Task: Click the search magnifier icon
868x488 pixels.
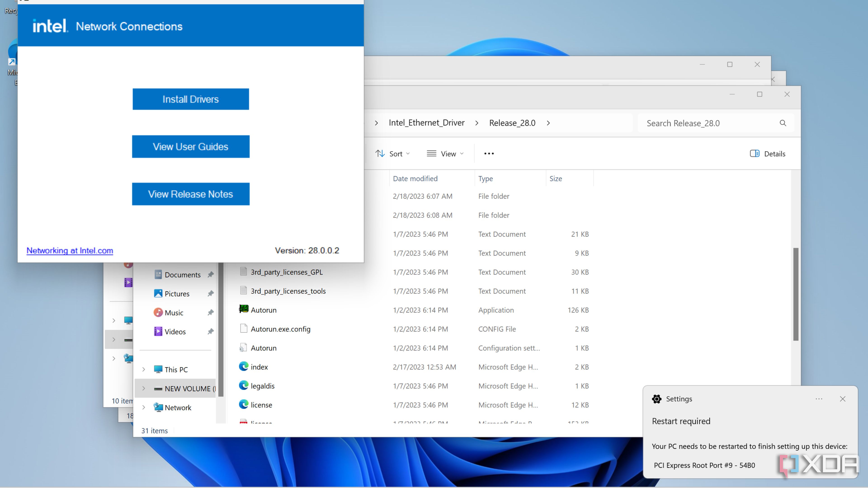Action: (x=783, y=123)
